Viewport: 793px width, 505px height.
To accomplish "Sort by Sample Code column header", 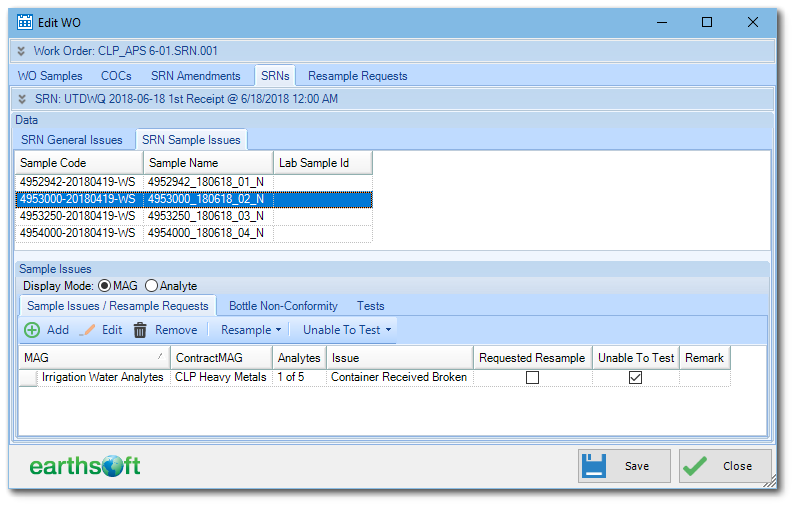I will click(x=79, y=163).
